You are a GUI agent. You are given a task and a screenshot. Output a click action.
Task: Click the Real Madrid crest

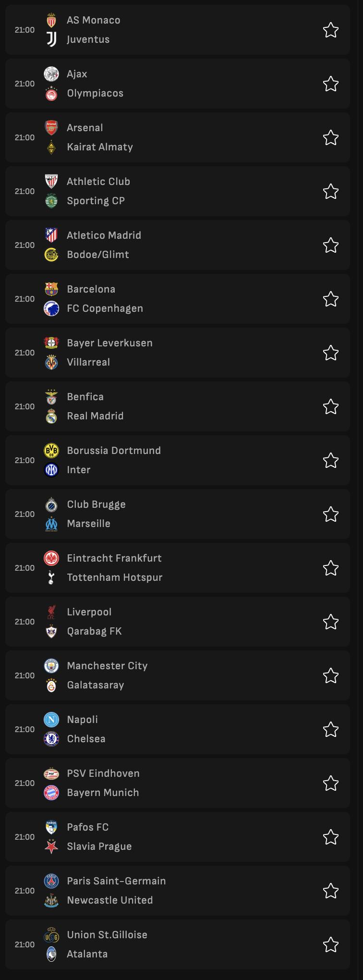coord(51,416)
